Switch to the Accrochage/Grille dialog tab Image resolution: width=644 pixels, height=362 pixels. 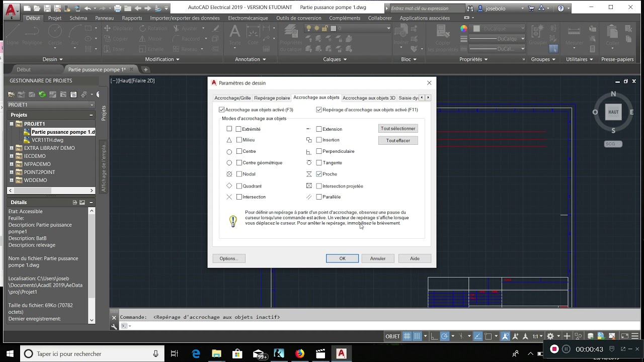pos(232,98)
